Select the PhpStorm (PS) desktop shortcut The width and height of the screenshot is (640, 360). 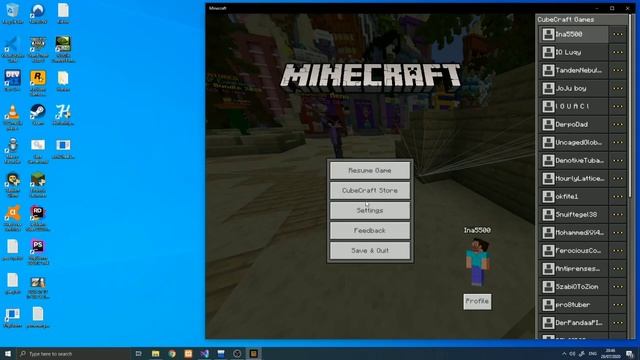38,252
